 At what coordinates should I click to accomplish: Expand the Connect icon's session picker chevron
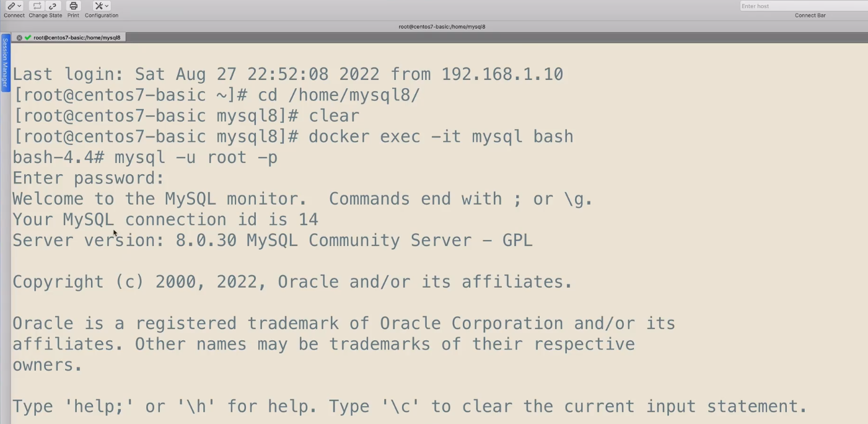click(x=19, y=6)
